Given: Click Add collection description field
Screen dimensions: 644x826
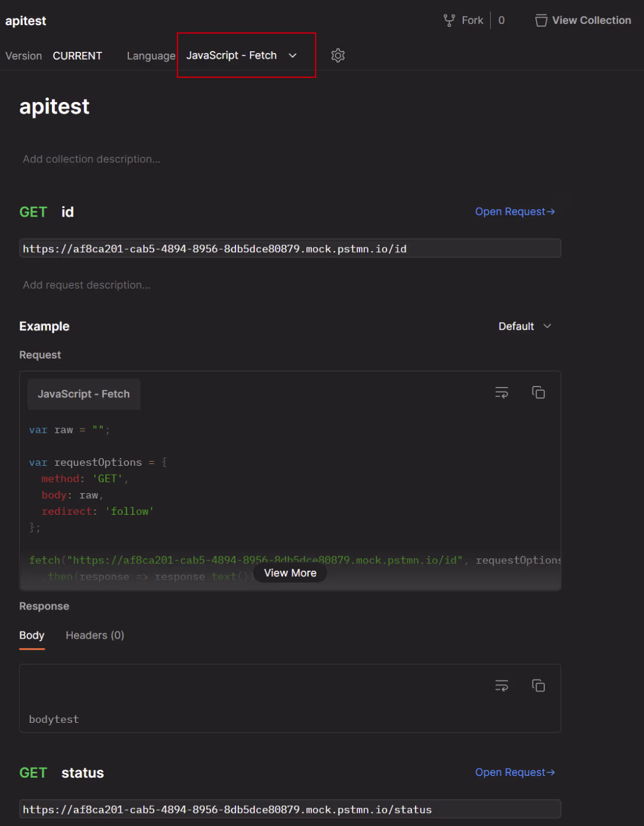Looking at the screenshot, I should (92, 159).
